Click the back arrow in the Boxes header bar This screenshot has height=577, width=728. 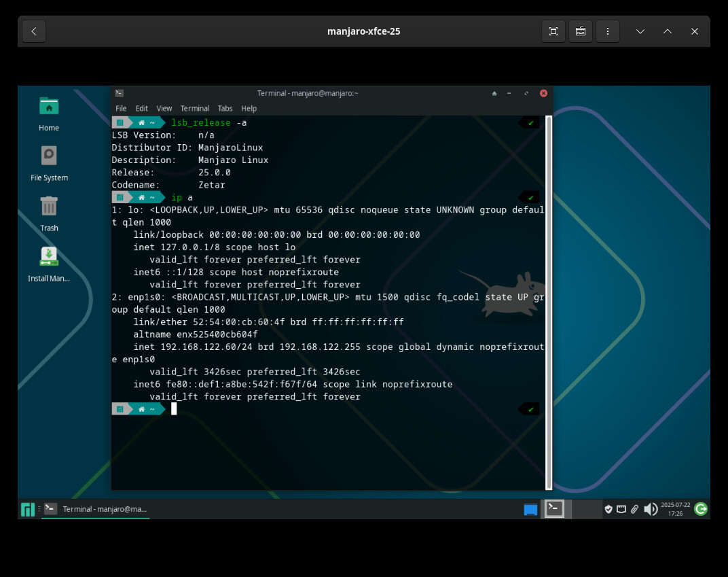point(34,31)
